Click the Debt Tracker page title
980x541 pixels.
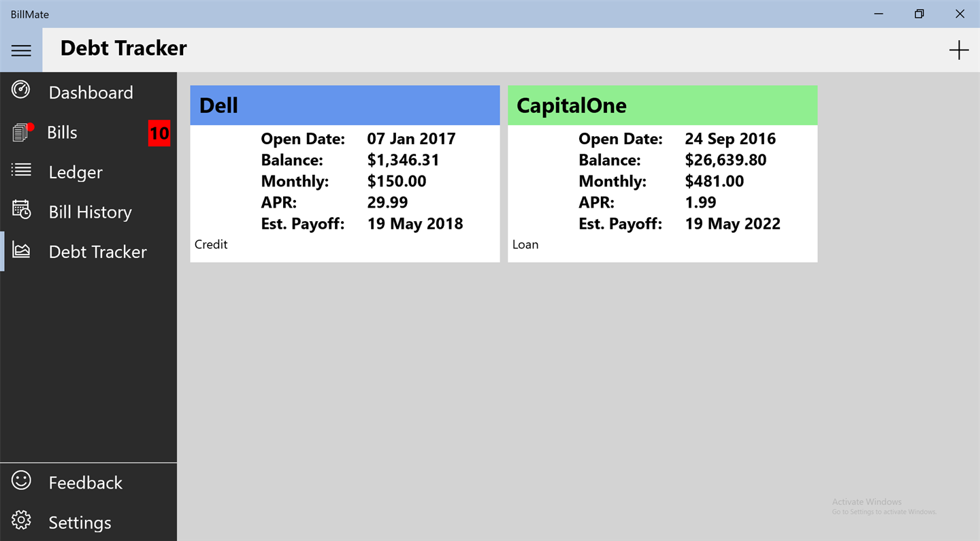coord(124,48)
